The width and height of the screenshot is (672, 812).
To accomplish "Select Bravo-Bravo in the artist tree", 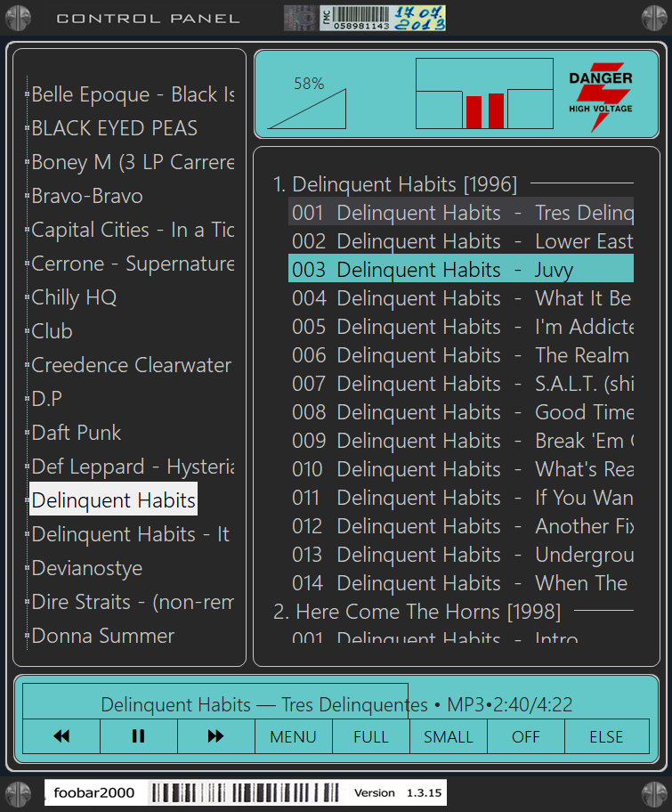I will point(87,196).
